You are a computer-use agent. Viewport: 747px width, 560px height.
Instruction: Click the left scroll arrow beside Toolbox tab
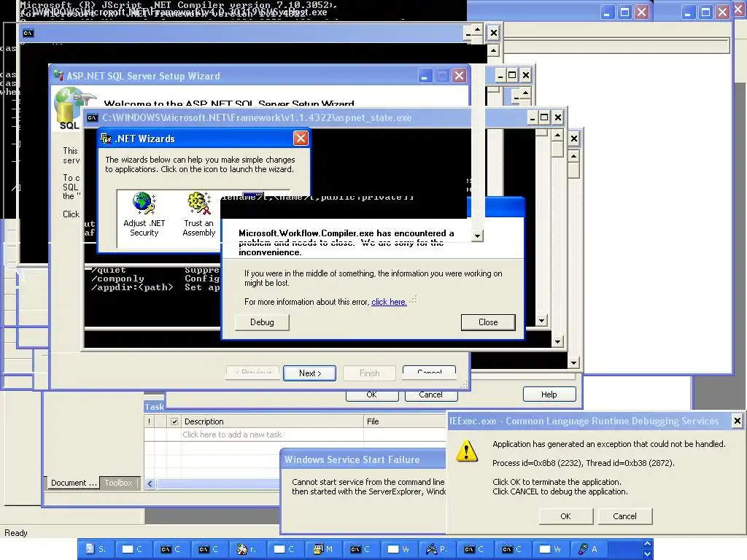tap(150, 484)
